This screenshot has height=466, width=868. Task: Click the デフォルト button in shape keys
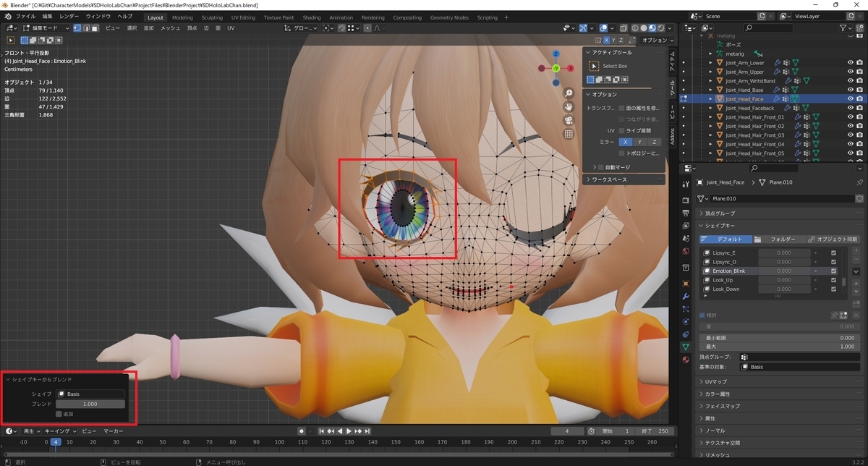[724, 239]
